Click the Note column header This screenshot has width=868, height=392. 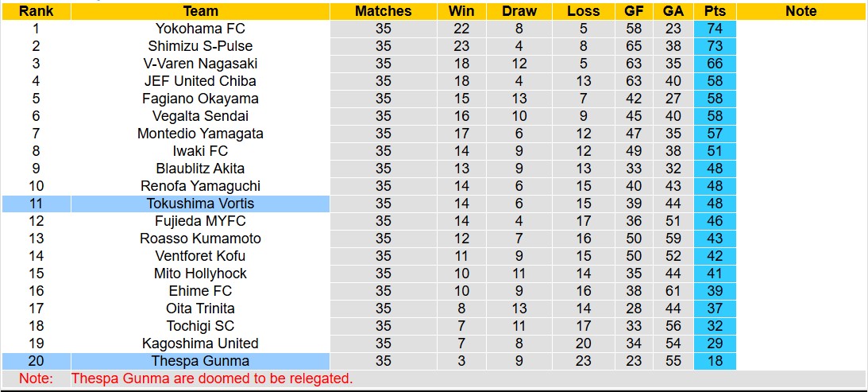(x=800, y=11)
